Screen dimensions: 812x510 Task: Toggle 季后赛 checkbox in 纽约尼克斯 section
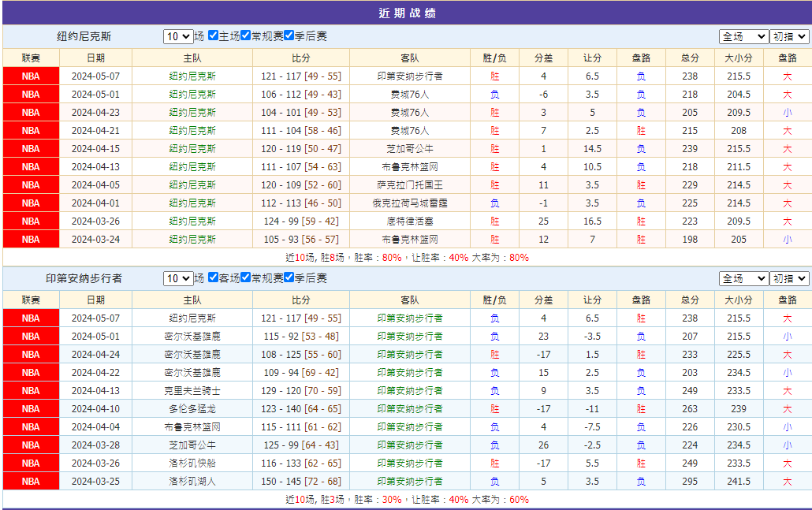[x=289, y=35]
